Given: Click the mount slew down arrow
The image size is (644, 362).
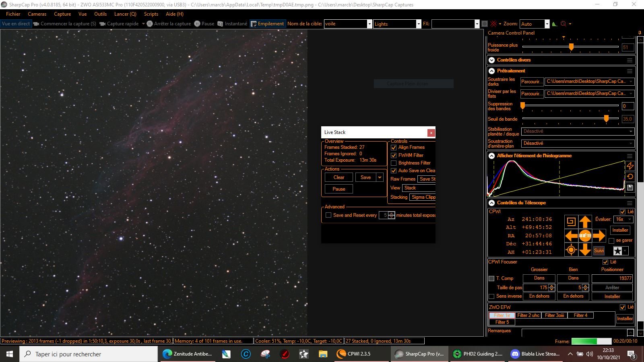Looking at the screenshot, I should tap(585, 249).
